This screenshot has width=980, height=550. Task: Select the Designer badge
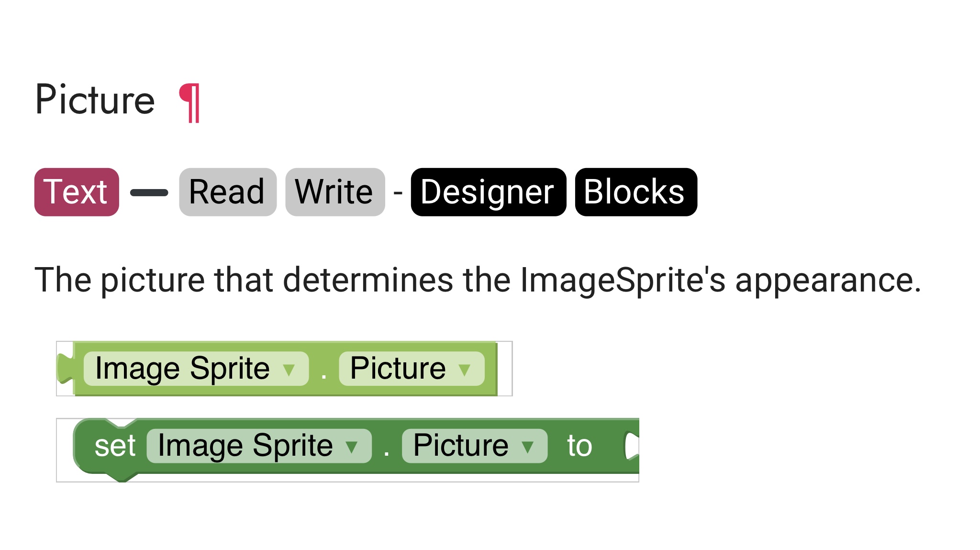click(x=488, y=192)
